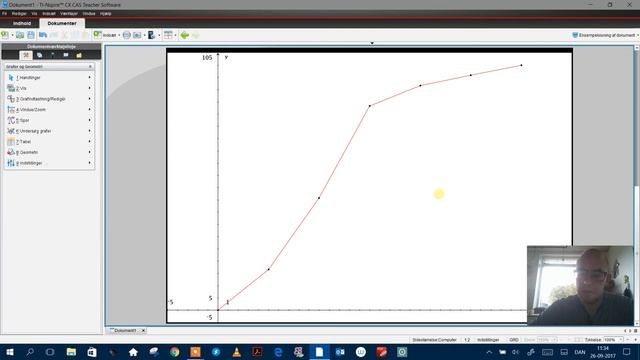Open the Vindue menu
This screenshot has width=640, height=360.
pos(89,13)
